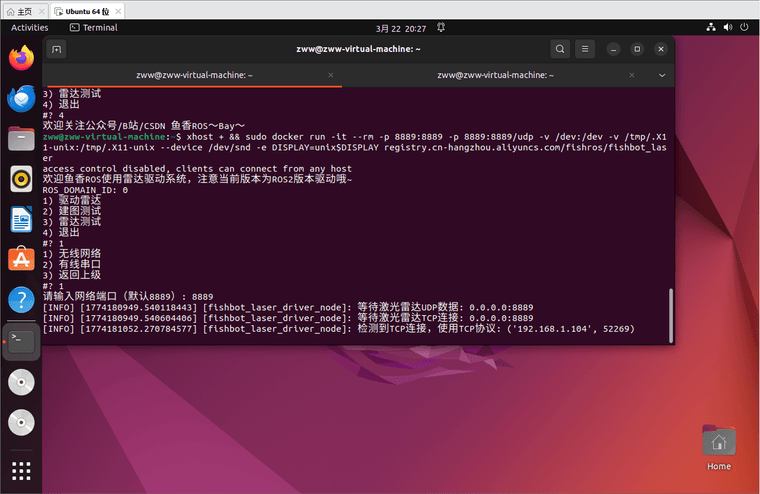Viewport: 760px width, 494px height.
Task: Click the volume icon in top bar
Action: pyautogui.click(x=728, y=28)
